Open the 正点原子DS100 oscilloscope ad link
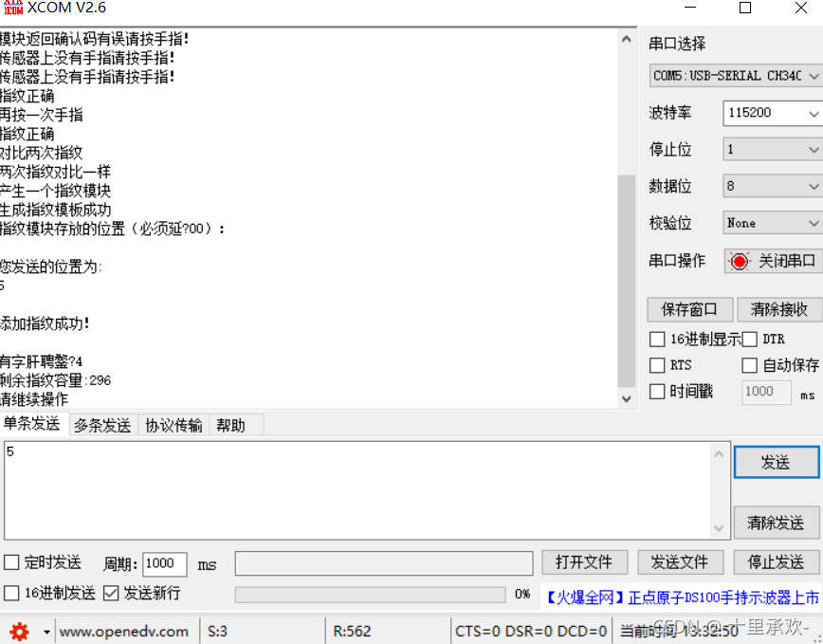Viewport: 823px width, 644px height. coord(682,598)
